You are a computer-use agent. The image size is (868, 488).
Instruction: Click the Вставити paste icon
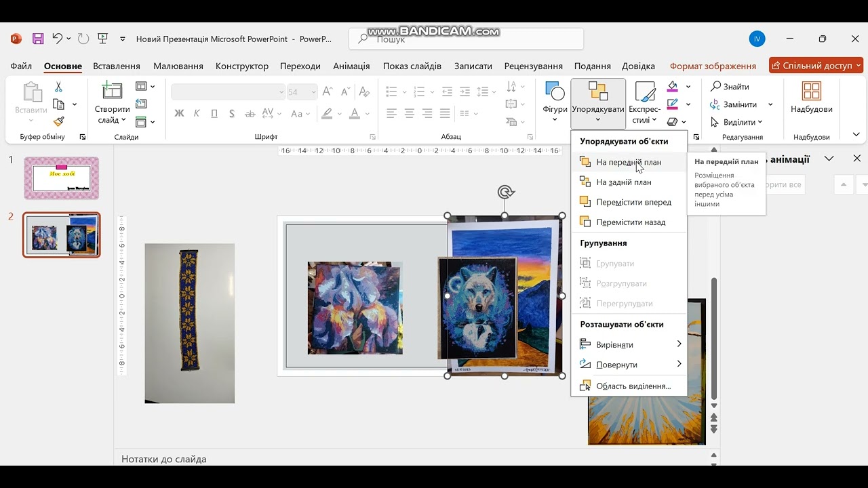coord(31,92)
